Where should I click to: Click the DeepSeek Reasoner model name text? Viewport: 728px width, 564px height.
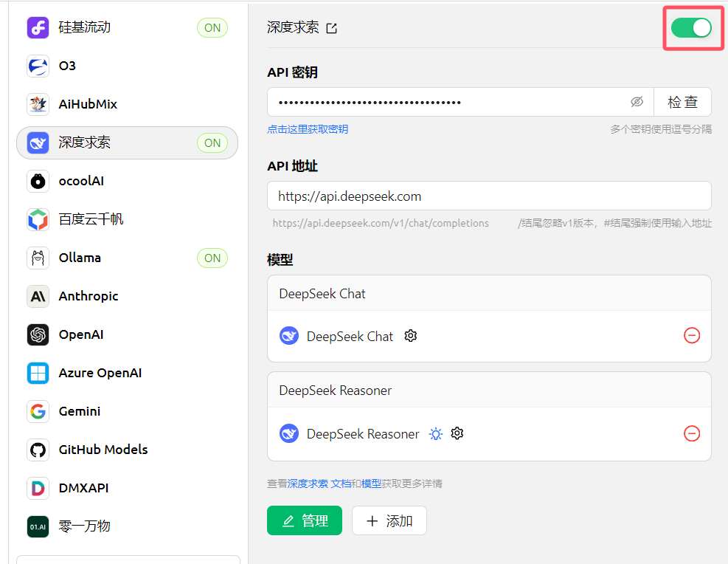363,434
